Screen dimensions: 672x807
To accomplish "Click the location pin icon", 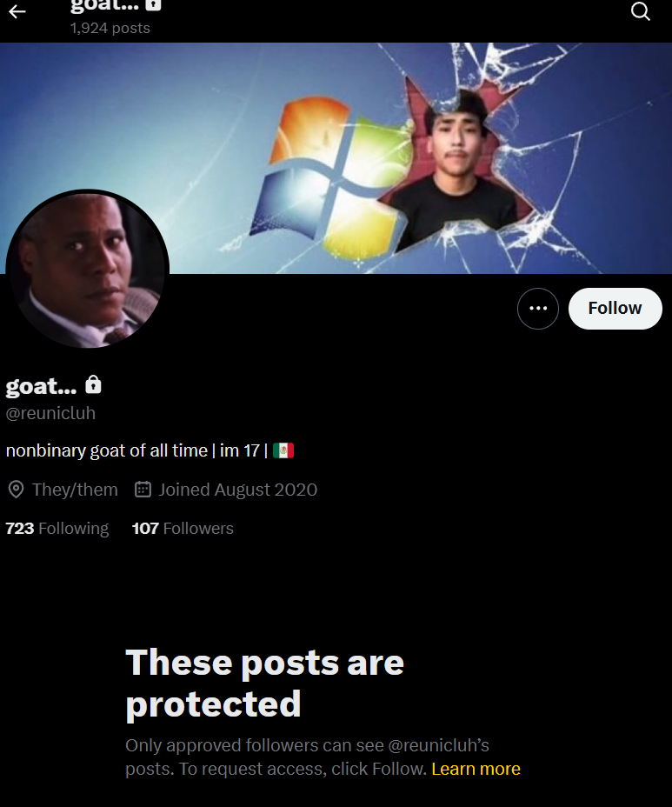I will [x=16, y=490].
